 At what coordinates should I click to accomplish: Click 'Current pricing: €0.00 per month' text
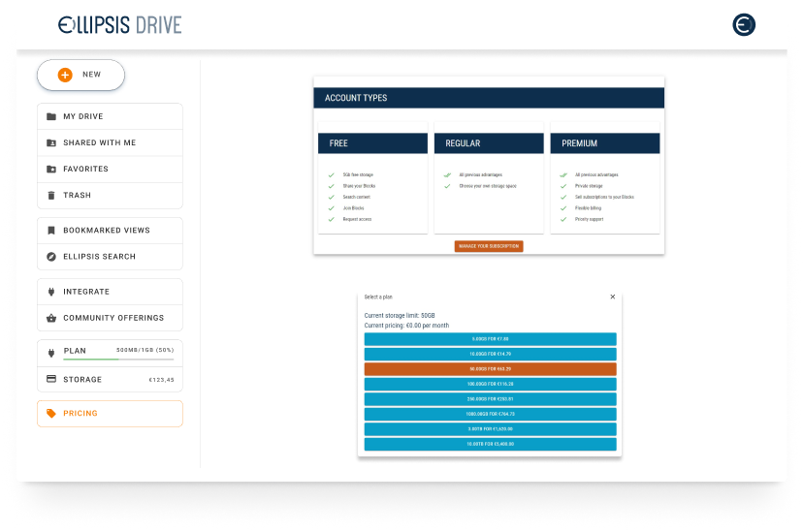click(406, 326)
